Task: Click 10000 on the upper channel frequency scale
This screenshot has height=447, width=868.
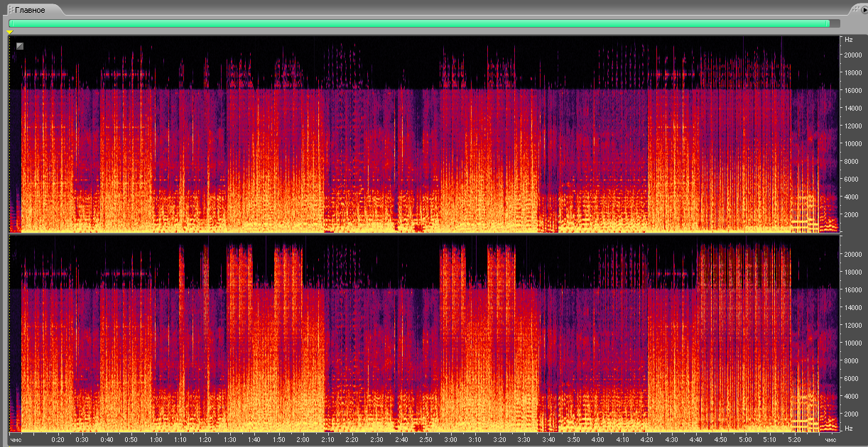Action: click(853, 143)
